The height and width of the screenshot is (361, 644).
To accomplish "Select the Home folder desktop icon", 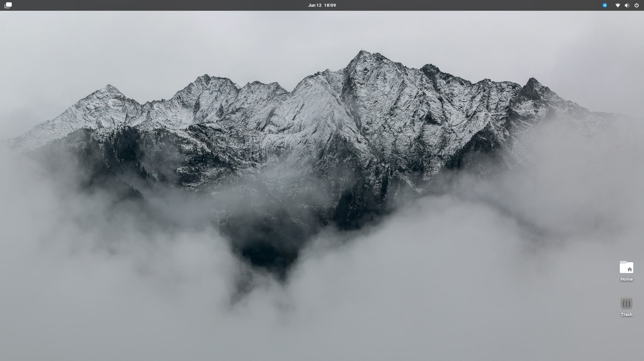I will coord(626,267).
